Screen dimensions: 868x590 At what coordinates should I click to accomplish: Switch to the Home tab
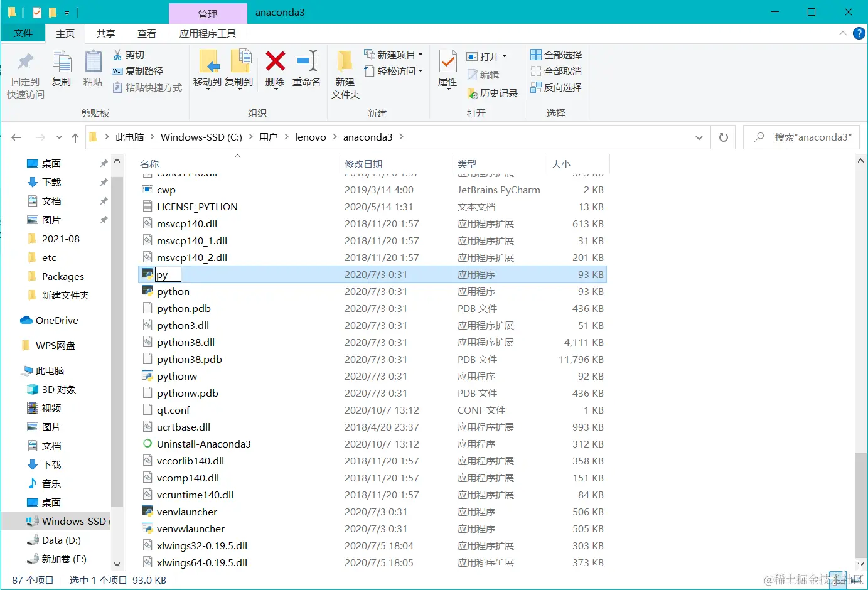pyautogui.click(x=65, y=33)
